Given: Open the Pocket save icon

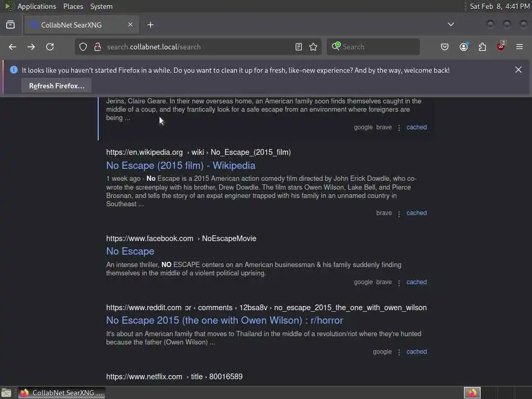Looking at the screenshot, I should point(445,47).
